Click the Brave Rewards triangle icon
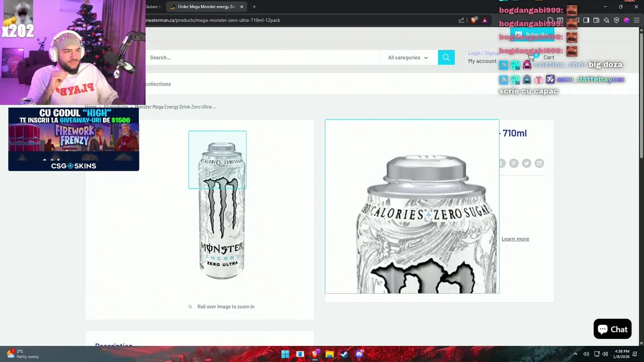 coord(485,20)
